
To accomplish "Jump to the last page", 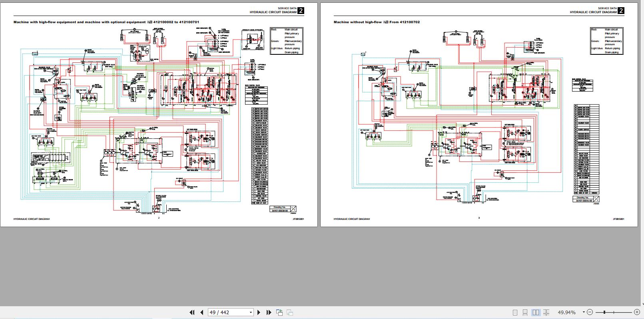I will tap(269, 312).
